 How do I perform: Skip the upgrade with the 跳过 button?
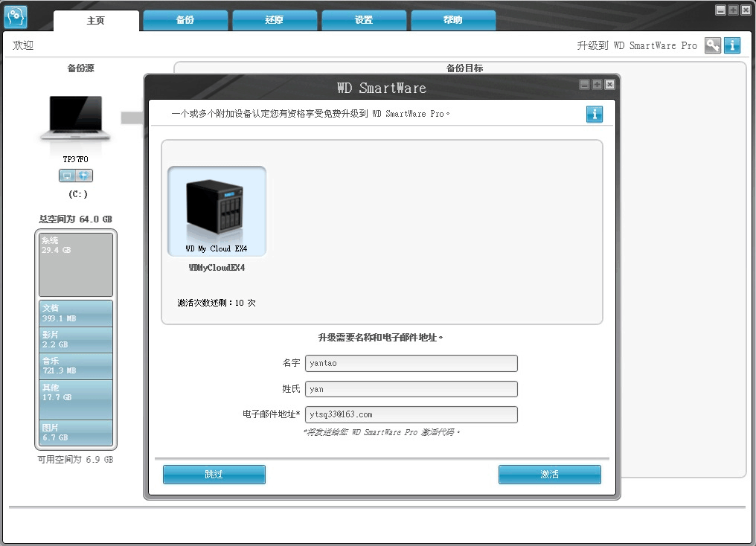tap(214, 474)
